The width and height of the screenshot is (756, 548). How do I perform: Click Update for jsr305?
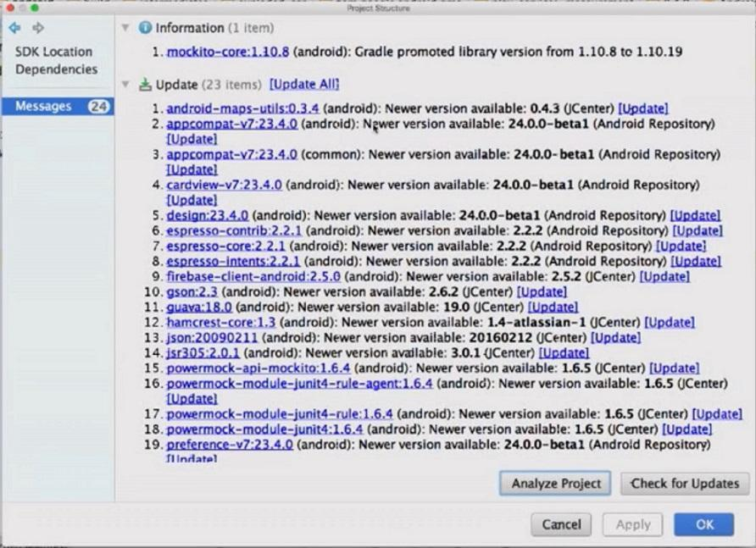[564, 353]
